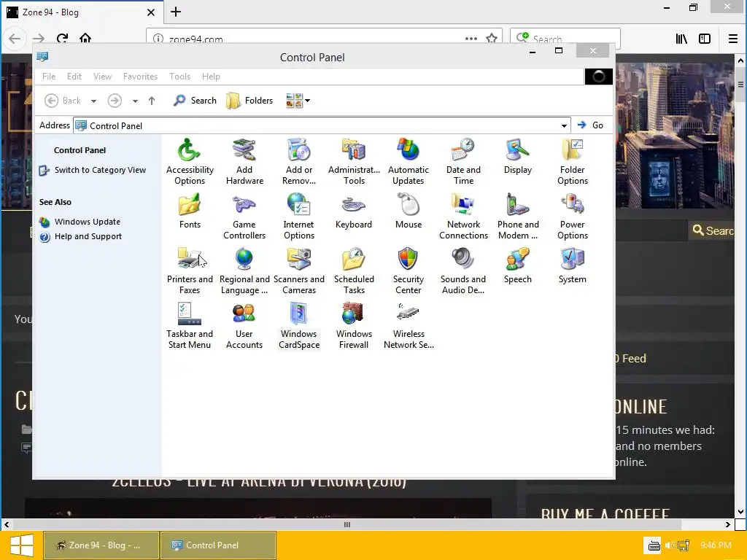Open browser Library icon
Screen dimensions: 747x560
pos(682,39)
